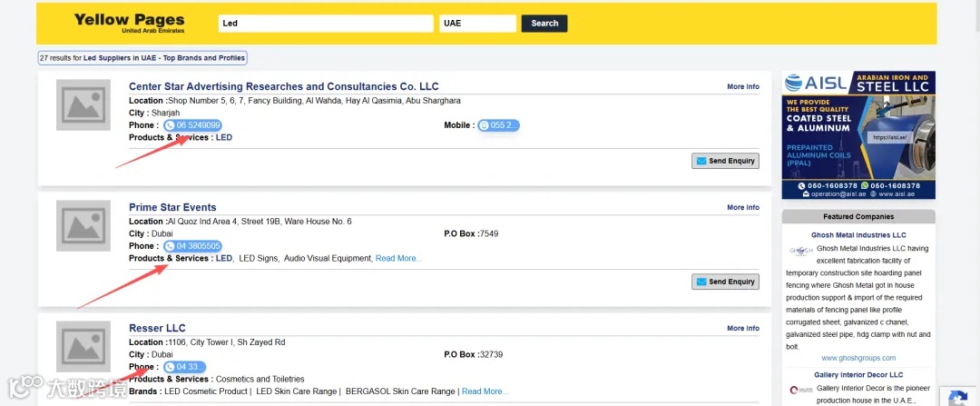Screen dimensions: 980x406
Task: Click P.O Box 7549 text
Action: [x=471, y=234]
